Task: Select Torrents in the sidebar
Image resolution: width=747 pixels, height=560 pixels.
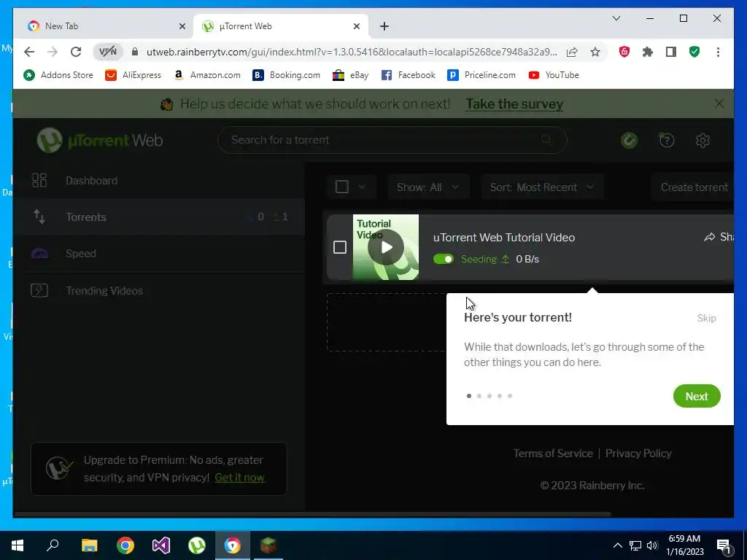Action: 159,217
